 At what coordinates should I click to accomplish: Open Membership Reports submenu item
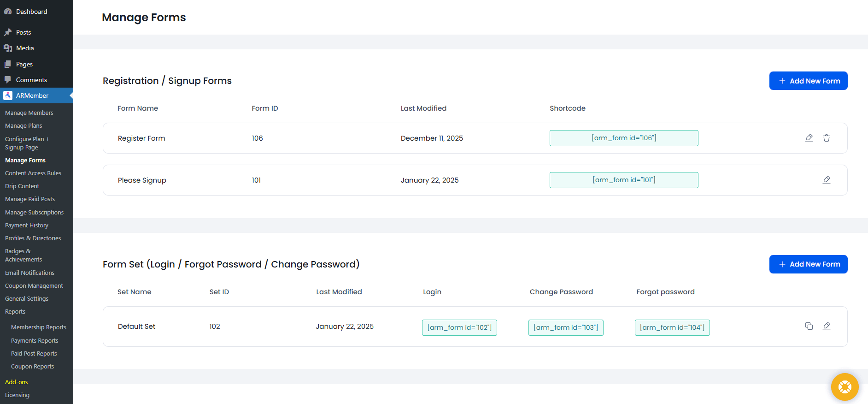[x=39, y=327]
